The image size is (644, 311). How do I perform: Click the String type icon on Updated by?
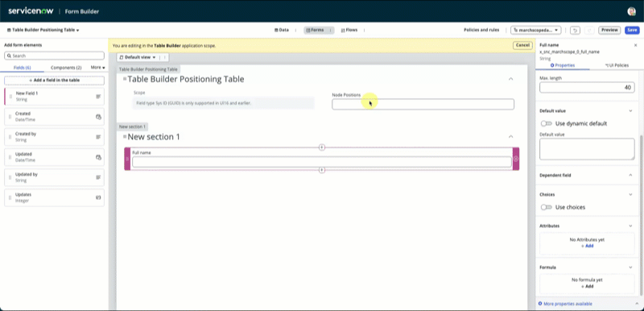[98, 177]
